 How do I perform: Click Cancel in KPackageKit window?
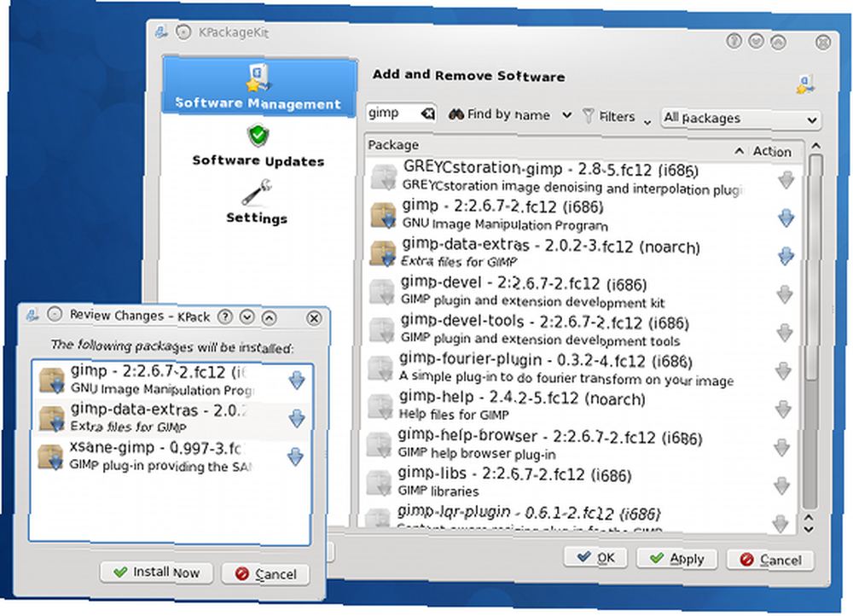click(x=770, y=560)
